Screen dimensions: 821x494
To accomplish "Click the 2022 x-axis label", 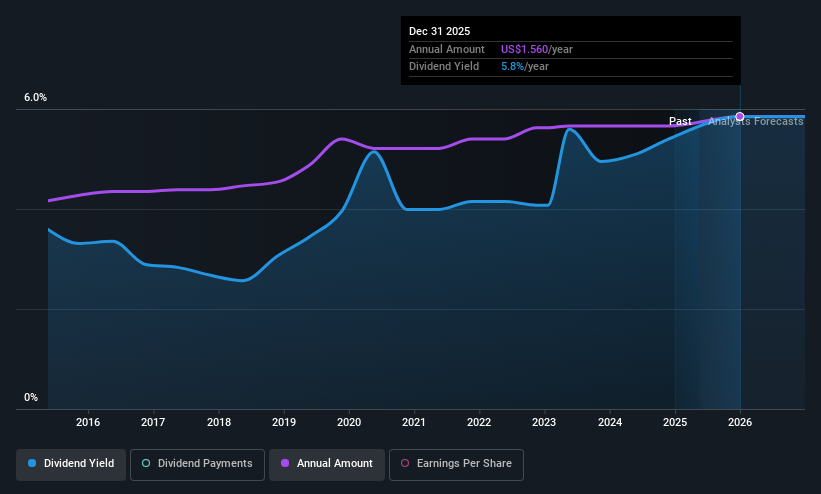I will click(479, 422).
